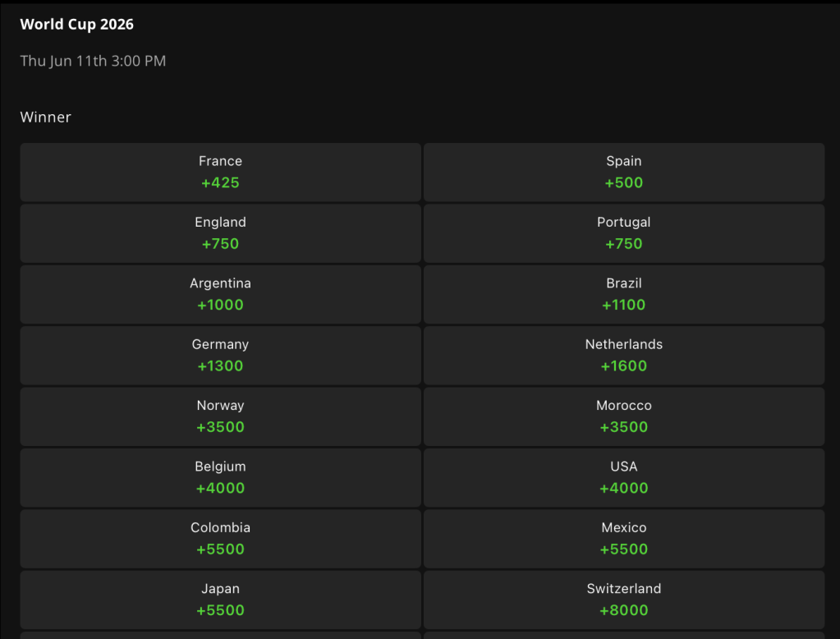Select Spain +500 winner bet
The width and height of the screenshot is (840, 639).
[x=623, y=172]
